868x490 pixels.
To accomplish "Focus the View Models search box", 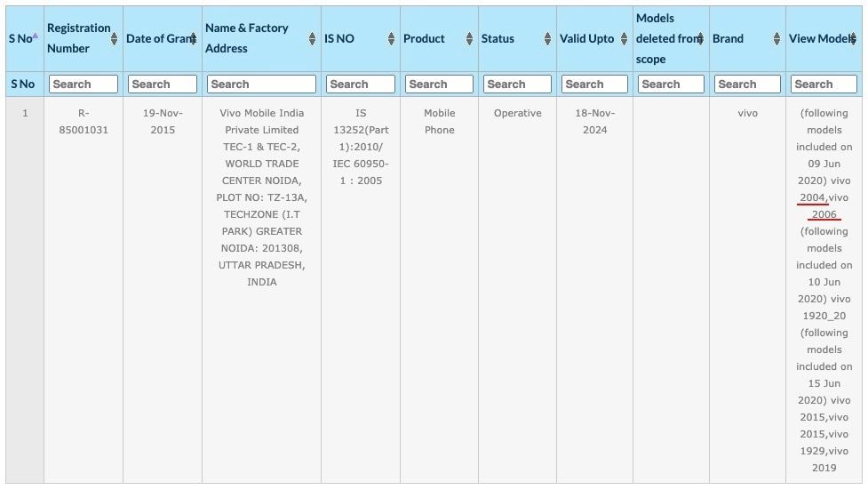I will [824, 84].
